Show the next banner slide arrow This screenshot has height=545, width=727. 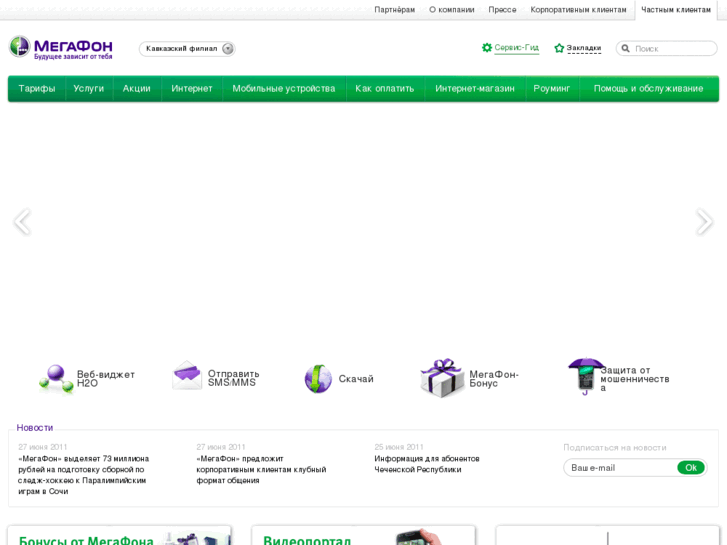[x=704, y=222]
